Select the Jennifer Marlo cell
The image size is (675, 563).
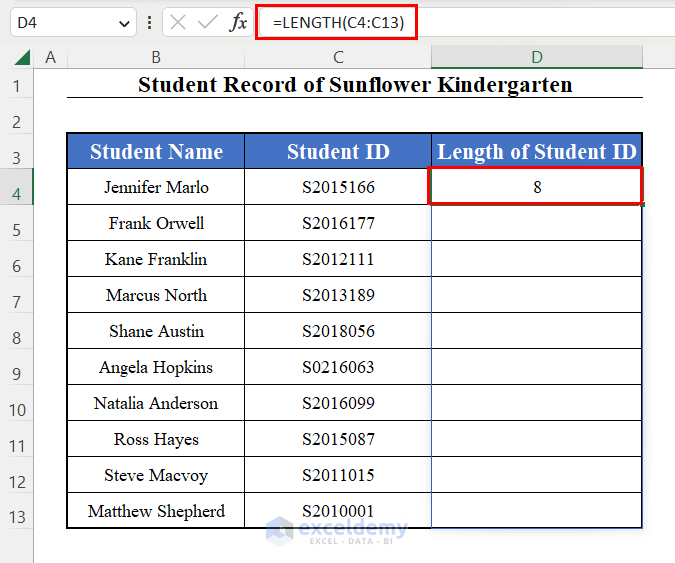coord(156,187)
